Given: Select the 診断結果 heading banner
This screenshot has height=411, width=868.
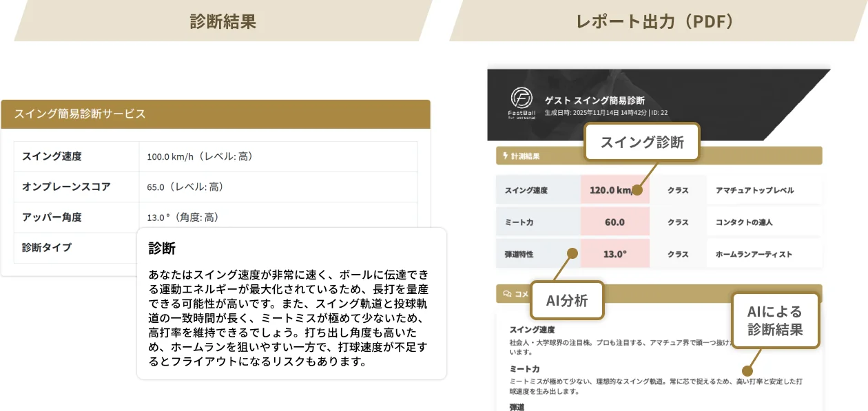Looking at the screenshot, I should [x=223, y=21].
